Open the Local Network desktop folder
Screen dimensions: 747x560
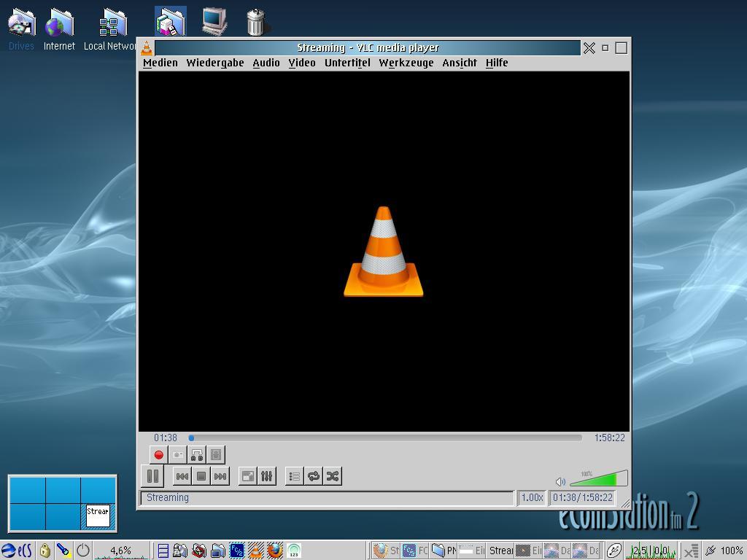coord(110,29)
